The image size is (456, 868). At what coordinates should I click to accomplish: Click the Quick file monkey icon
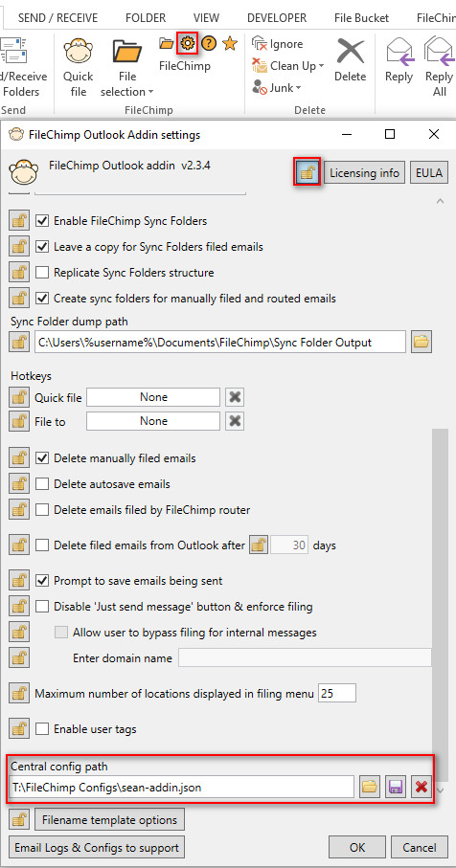pos(79,51)
